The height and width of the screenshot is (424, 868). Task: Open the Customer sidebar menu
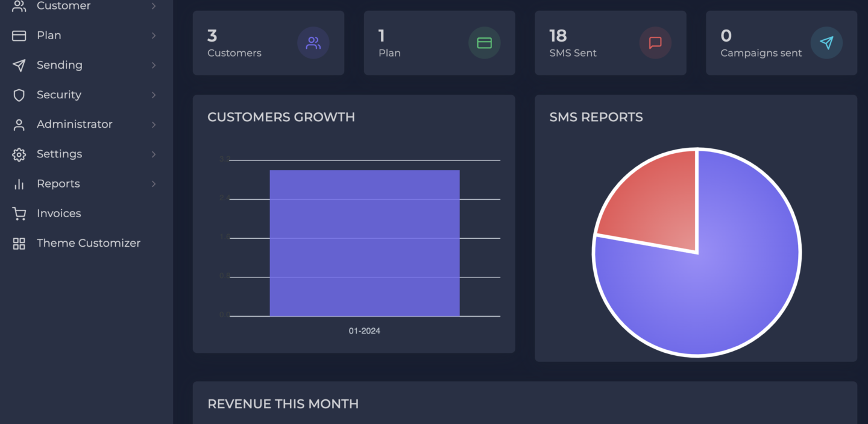pos(85,6)
